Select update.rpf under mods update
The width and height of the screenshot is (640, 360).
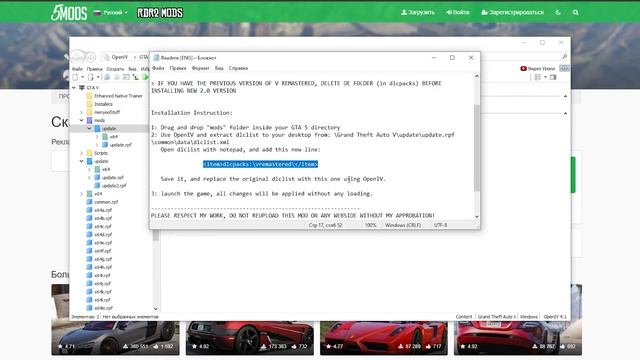click(120, 145)
